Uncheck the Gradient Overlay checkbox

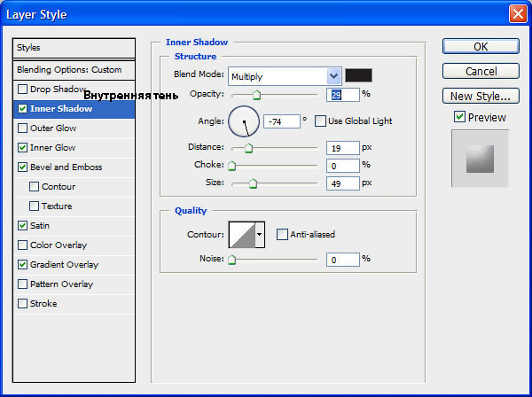pyautogui.click(x=22, y=264)
